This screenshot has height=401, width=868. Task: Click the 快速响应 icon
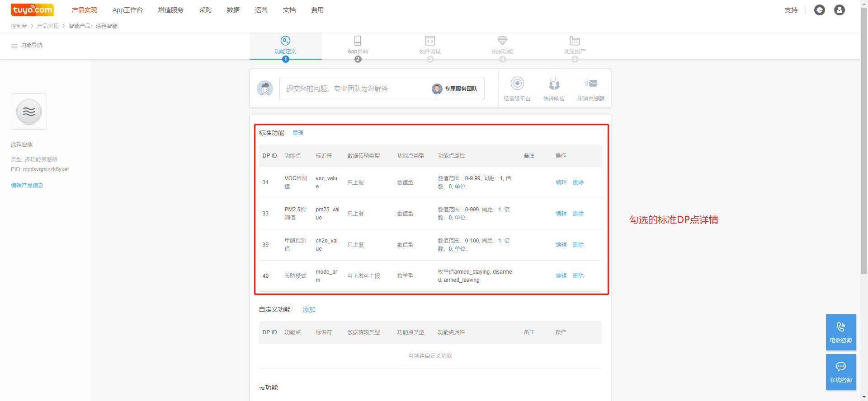click(x=554, y=84)
